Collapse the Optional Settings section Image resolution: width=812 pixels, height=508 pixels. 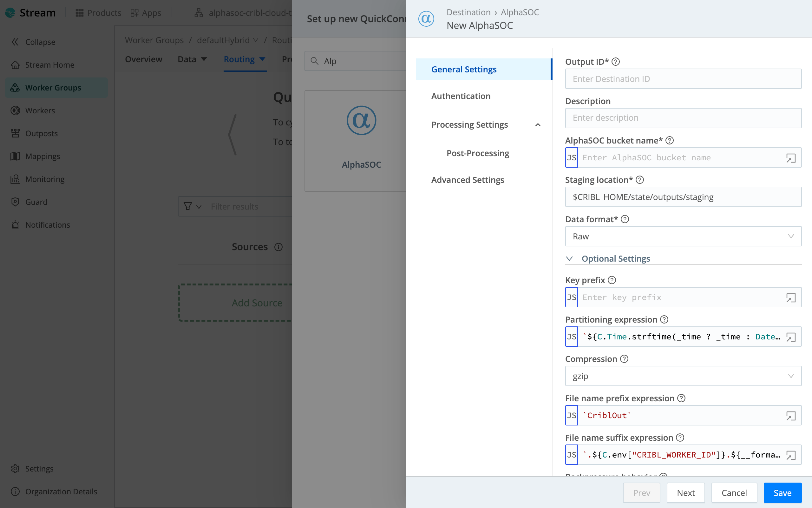(x=569, y=258)
